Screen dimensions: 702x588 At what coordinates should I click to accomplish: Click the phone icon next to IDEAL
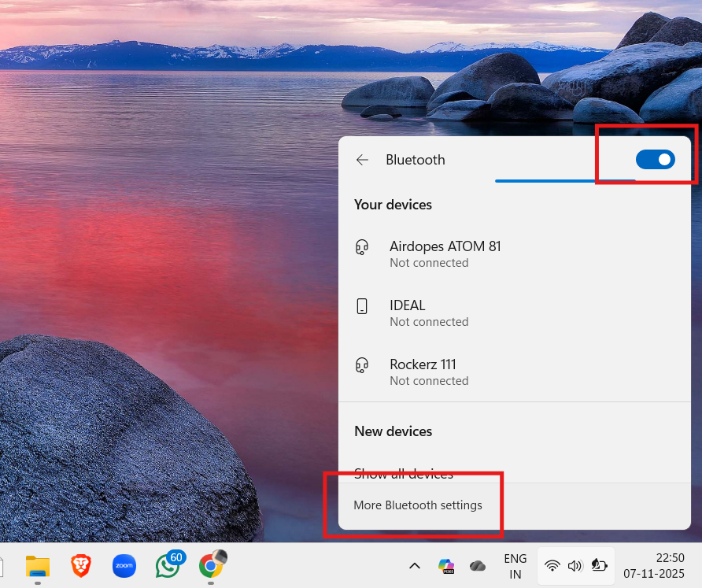(x=362, y=306)
